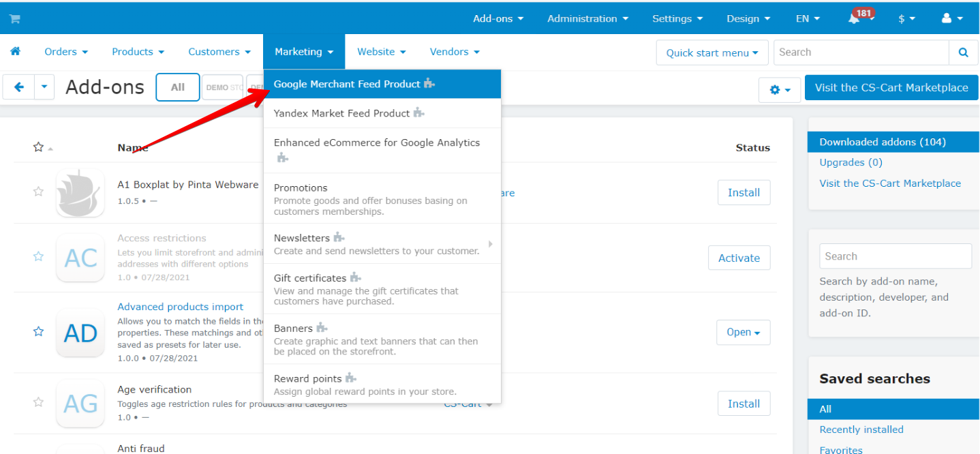Viewport: 980px width, 454px height.
Task: Open the Customers menu
Action: coord(219,51)
